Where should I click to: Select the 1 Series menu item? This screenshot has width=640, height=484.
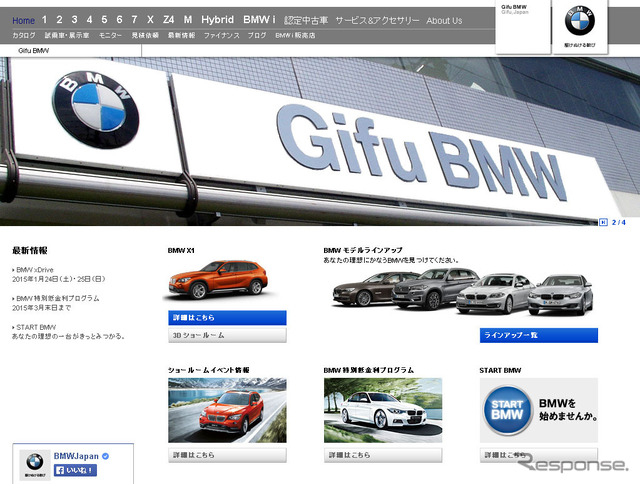[44, 20]
